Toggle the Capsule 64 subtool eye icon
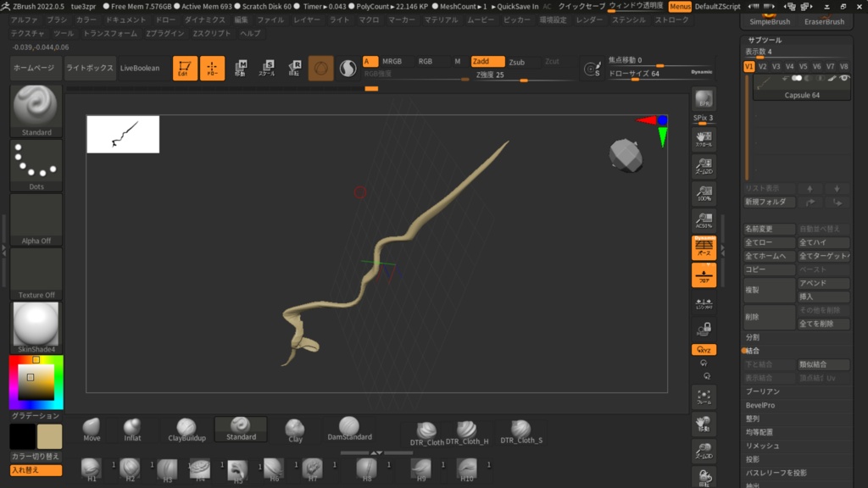868x488 pixels. (844, 78)
